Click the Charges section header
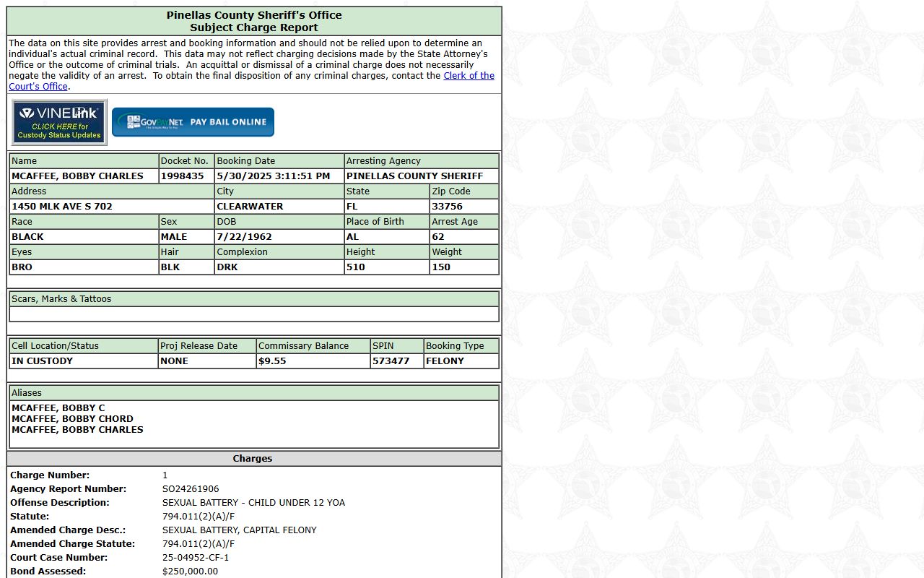Image resolution: width=924 pixels, height=578 pixels. pos(253,459)
